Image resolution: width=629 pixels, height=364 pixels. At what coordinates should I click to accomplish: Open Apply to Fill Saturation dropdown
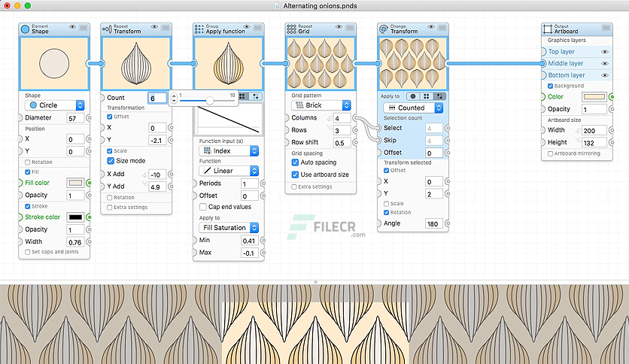click(x=229, y=228)
